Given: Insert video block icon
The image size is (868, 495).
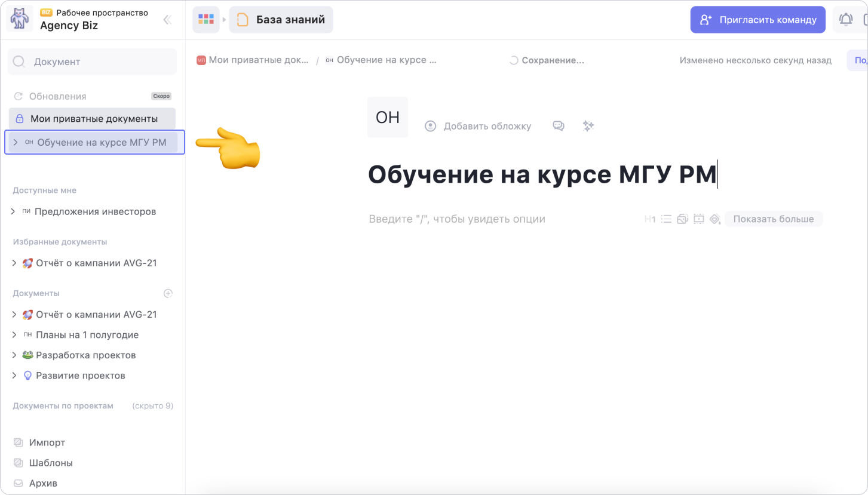Looking at the screenshot, I should coord(698,219).
